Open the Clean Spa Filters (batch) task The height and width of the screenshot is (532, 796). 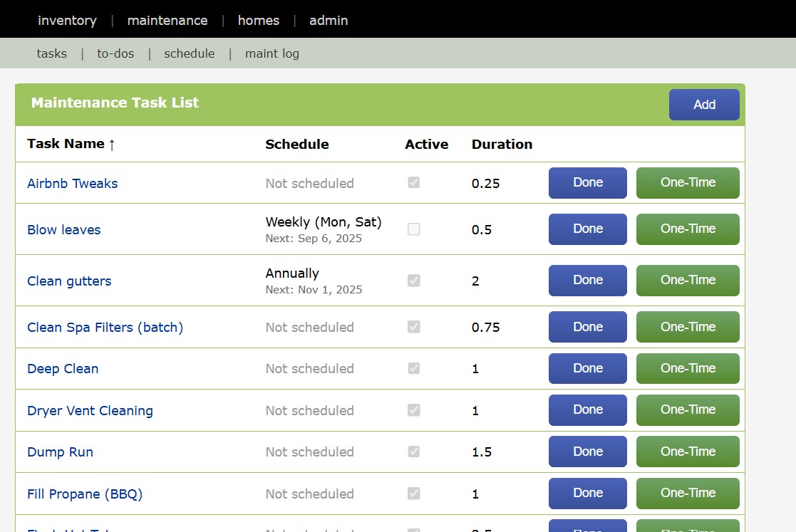click(x=105, y=326)
